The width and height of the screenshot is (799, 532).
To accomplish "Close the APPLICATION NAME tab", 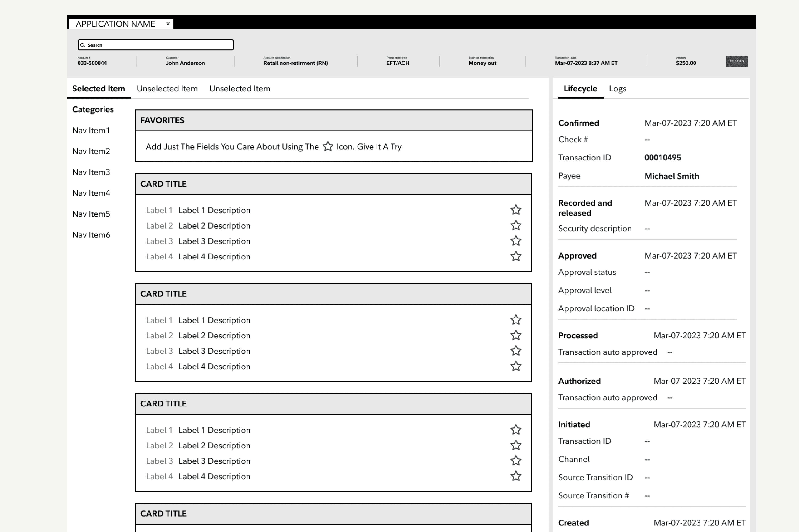I will 168,24.
